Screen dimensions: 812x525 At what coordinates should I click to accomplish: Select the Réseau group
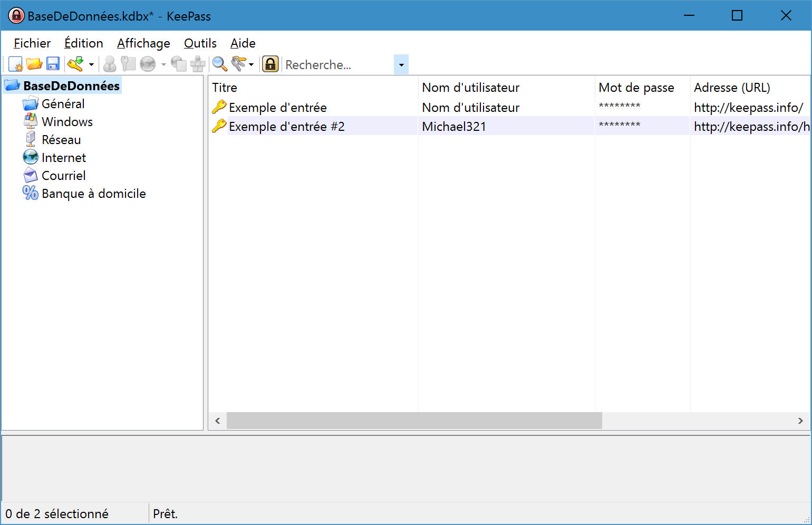pos(61,140)
